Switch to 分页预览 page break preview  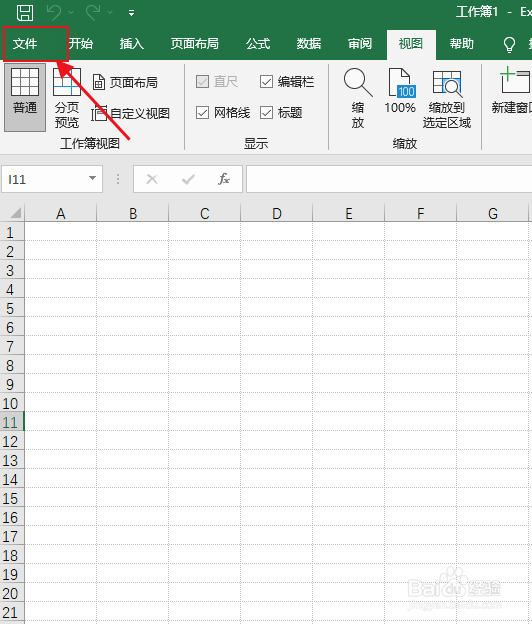tap(67, 98)
